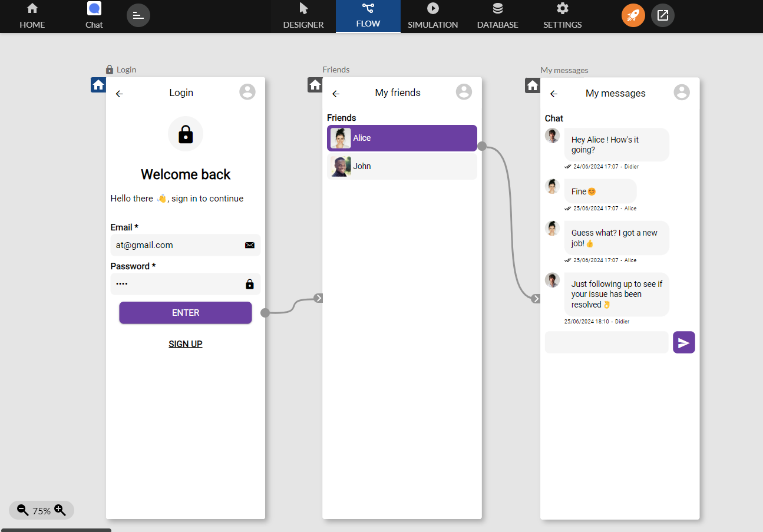Click the '25/06/2024 18:10 - Didier' timestamp

pyautogui.click(x=597, y=322)
